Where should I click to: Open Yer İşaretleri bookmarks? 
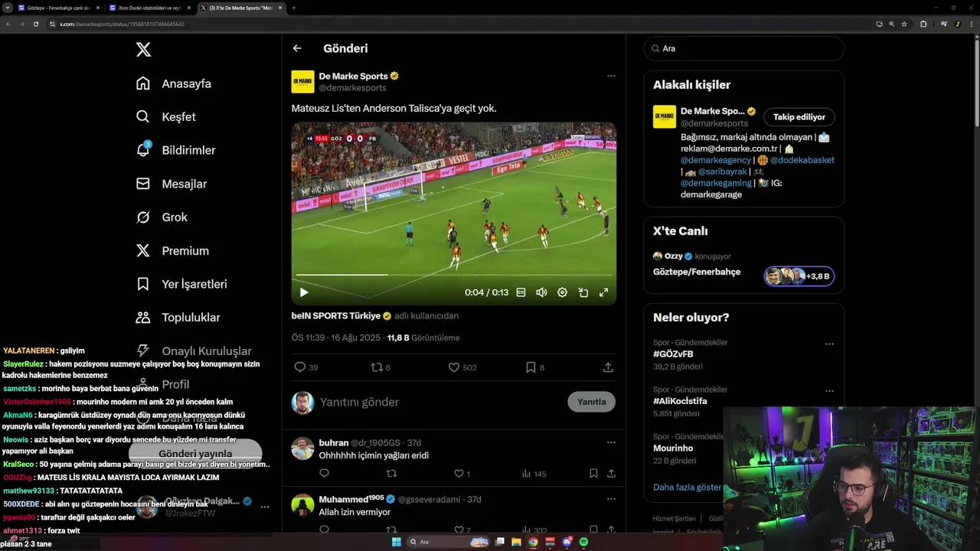pyautogui.click(x=181, y=284)
